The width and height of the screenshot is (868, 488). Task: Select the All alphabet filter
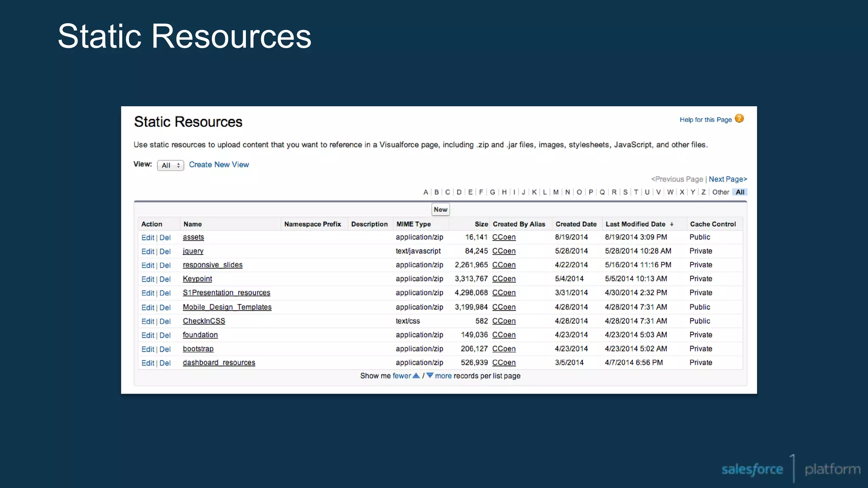tap(740, 192)
